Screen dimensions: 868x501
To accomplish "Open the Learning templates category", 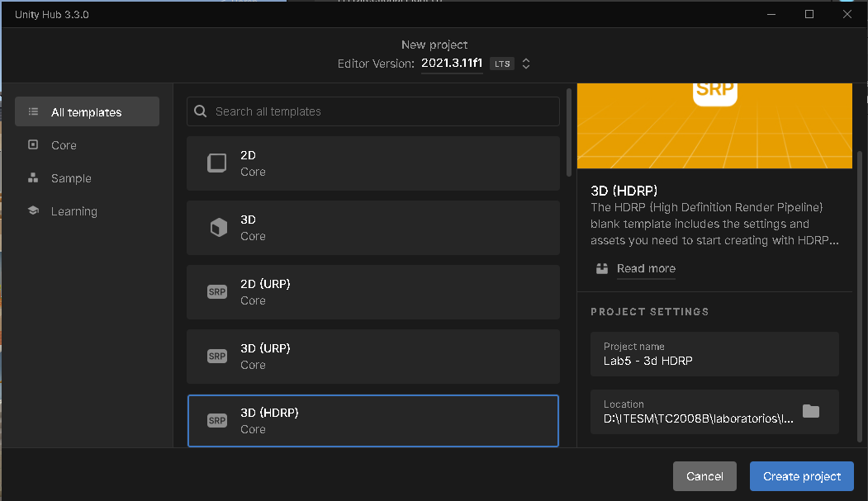I will click(74, 211).
